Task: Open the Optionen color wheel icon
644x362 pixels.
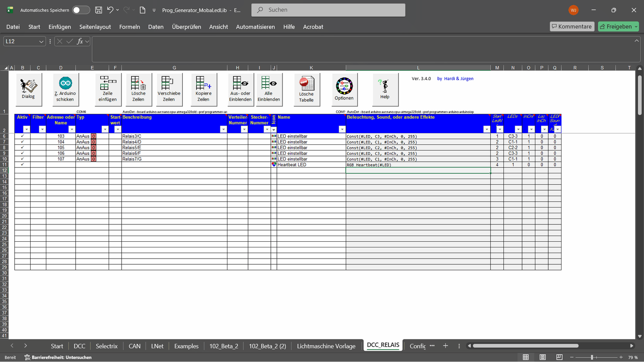Action: pyautogui.click(x=344, y=86)
